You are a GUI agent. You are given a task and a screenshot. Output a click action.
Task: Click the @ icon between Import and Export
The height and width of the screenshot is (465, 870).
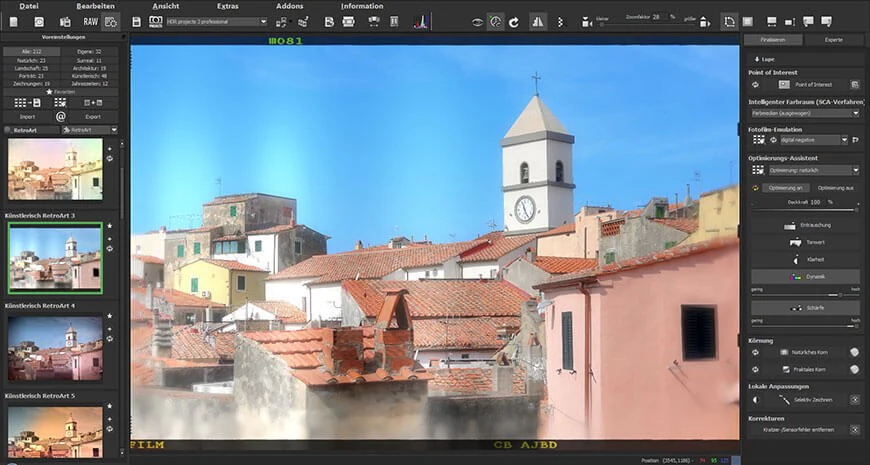pos(60,117)
